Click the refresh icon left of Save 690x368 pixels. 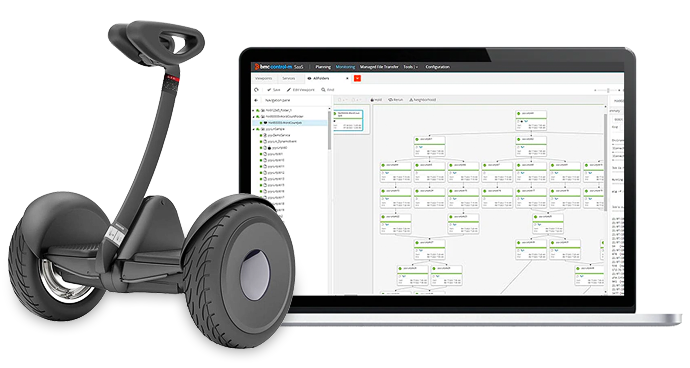(257, 90)
